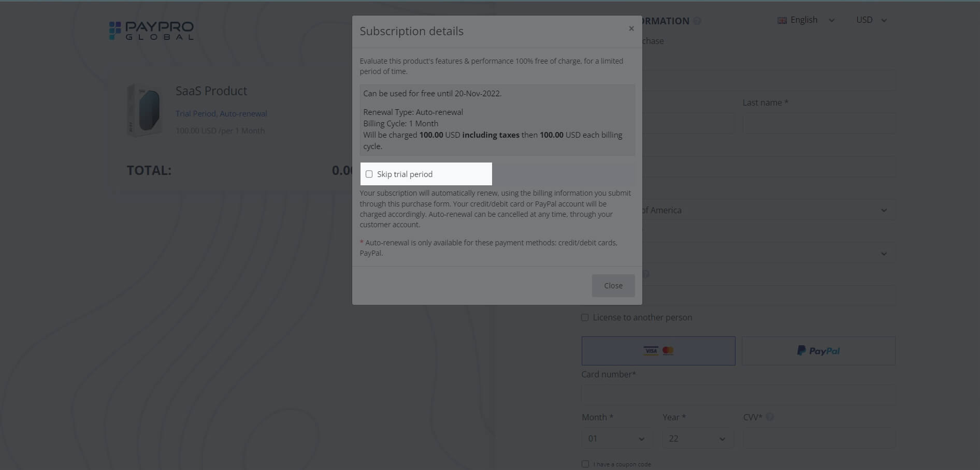The width and height of the screenshot is (980, 470).
Task: Click the PayPro Global logo
Action: [151, 30]
